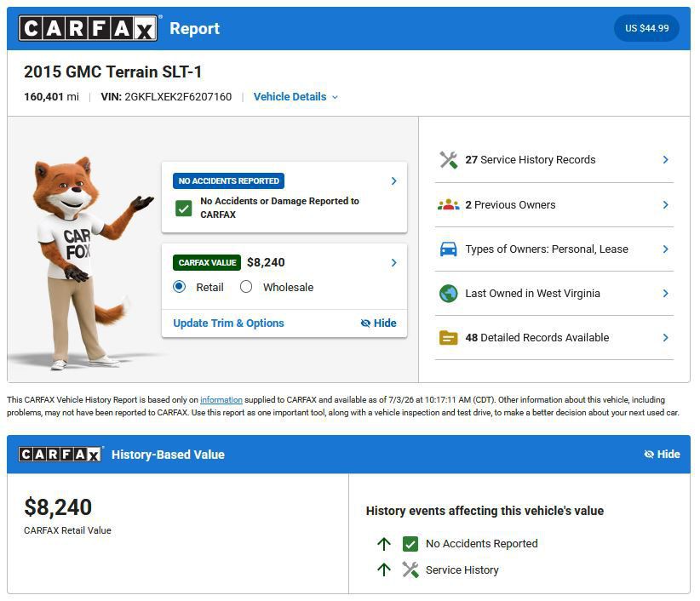Click the NO ACCIDENTS REPORTED badge
Screen dimensions: 700x601
click(228, 180)
